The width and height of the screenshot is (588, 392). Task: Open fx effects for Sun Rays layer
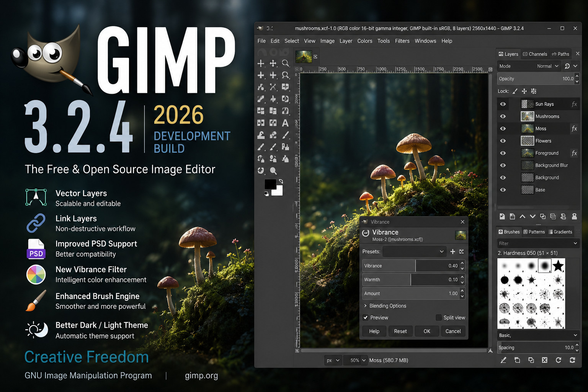click(x=574, y=104)
